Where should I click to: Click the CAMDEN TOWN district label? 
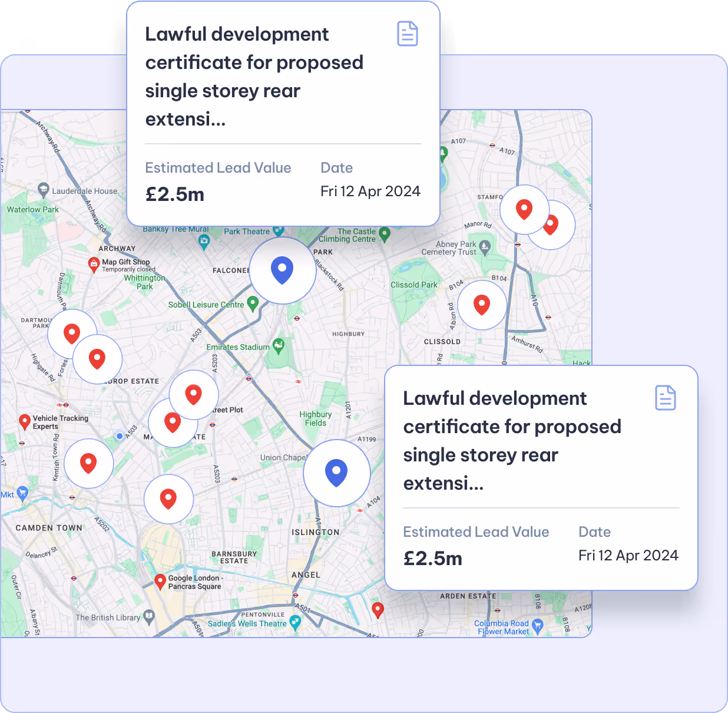[x=49, y=528]
